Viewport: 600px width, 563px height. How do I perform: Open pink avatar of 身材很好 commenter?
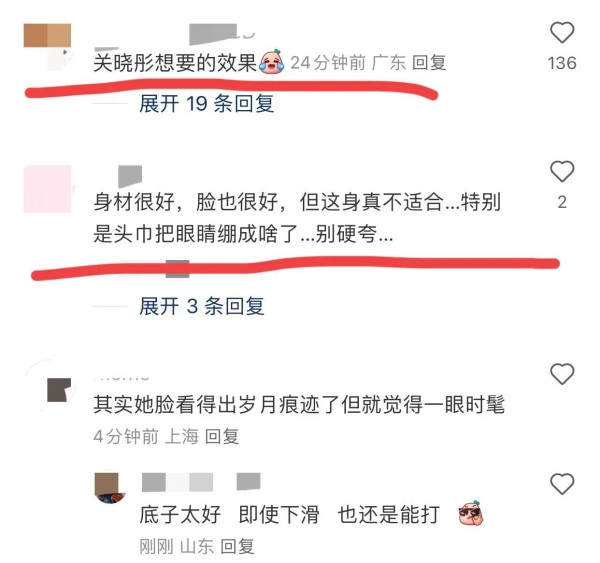click(x=47, y=189)
